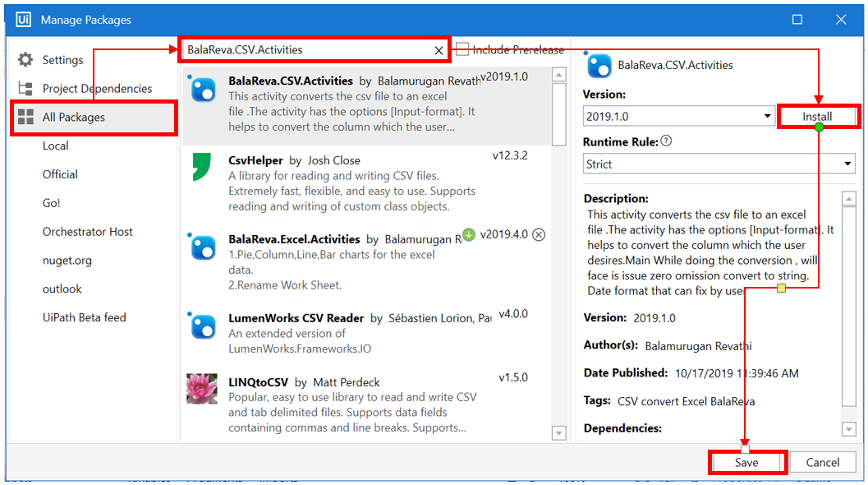Image resolution: width=868 pixels, height=485 pixels.
Task: Click the Tags value CSV convert Excel
Action: coord(686,401)
